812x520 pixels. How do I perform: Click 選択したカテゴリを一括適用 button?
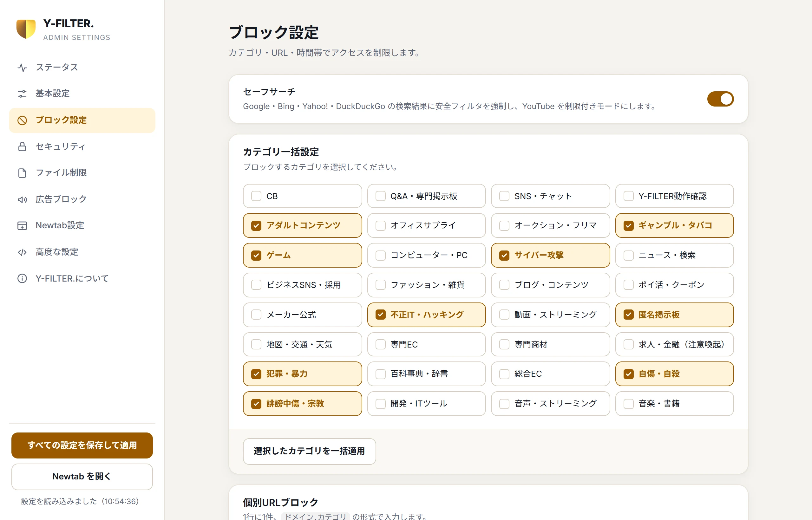(309, 451)
